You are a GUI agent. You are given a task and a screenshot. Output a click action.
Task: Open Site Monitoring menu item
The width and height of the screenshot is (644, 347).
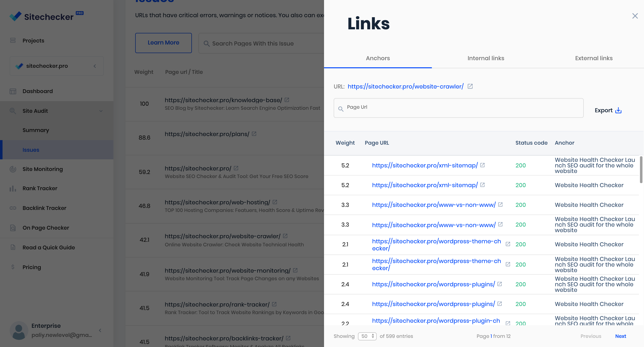point(43,169)
